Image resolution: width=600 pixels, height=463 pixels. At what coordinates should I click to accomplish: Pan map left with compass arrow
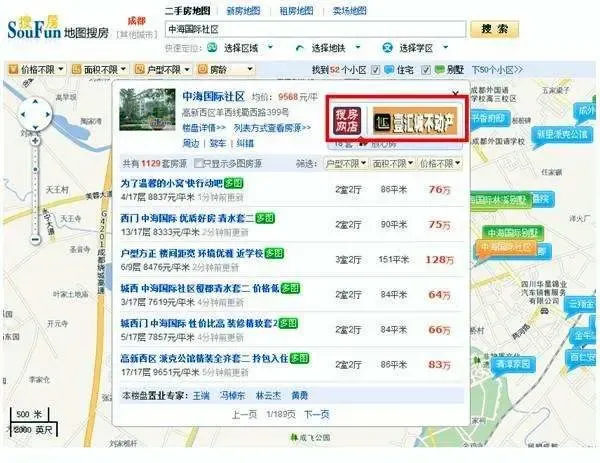pos(23,114)
